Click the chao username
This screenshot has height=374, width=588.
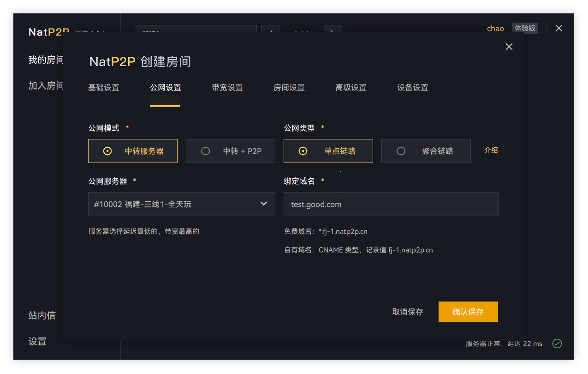pos(495,29)
